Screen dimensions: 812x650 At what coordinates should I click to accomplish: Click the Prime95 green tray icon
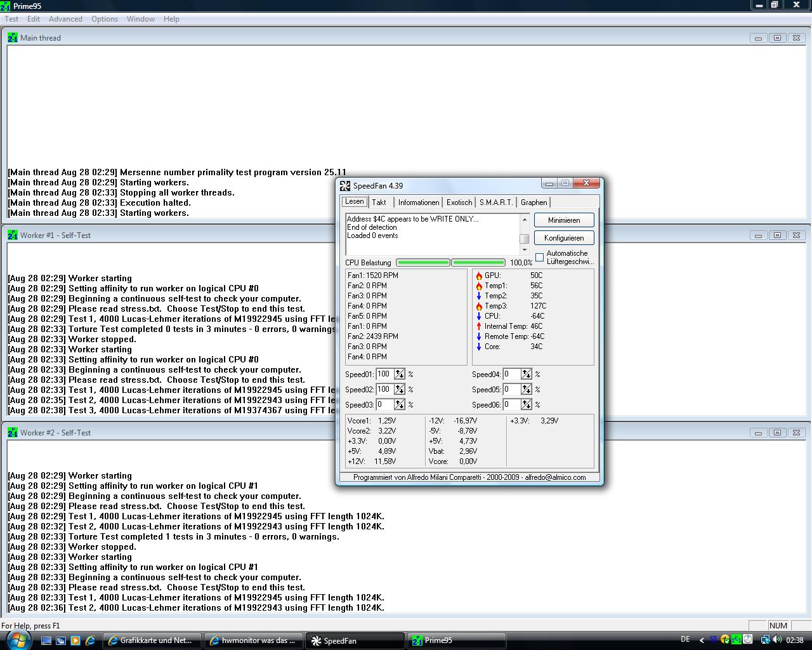[736, 640]
